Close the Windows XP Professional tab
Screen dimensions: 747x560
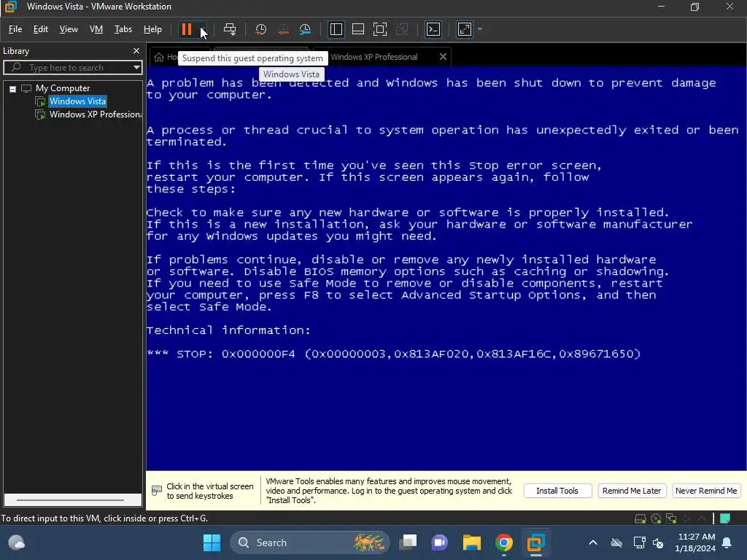point(443,57)
